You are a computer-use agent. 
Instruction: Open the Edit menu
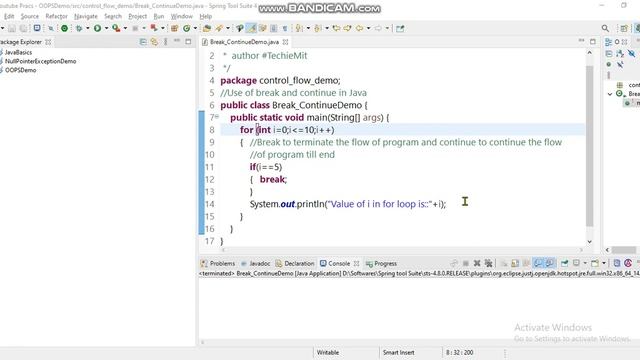coord(9,16)
